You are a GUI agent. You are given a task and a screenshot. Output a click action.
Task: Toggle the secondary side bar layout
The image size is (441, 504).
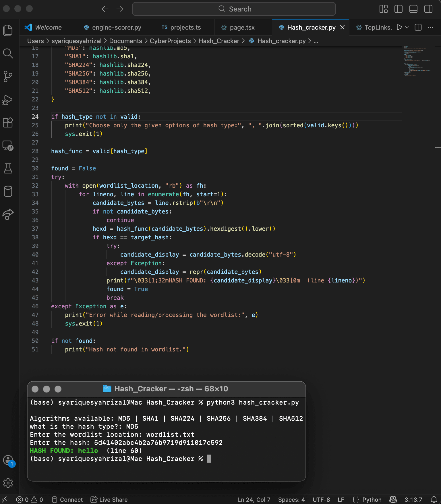[428, 9]
